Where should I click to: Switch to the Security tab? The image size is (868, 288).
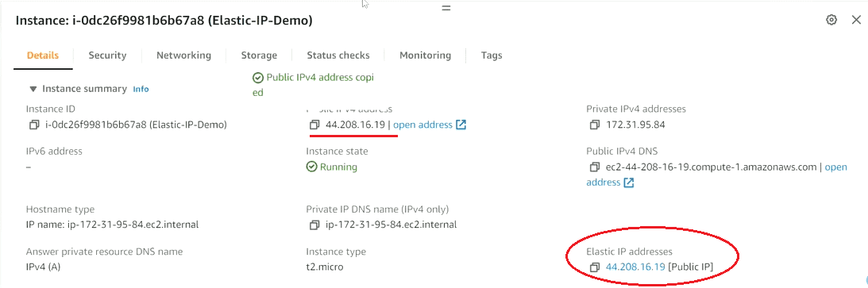107,56
